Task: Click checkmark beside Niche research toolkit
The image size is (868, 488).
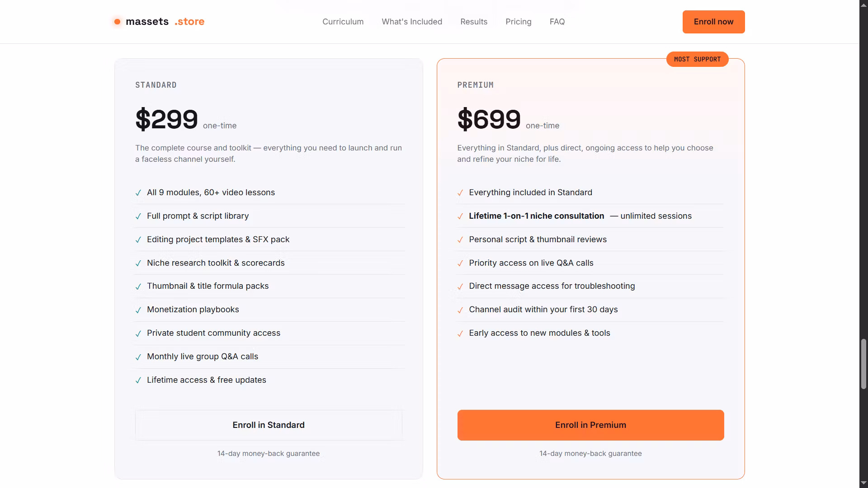Action: point(138,263)
